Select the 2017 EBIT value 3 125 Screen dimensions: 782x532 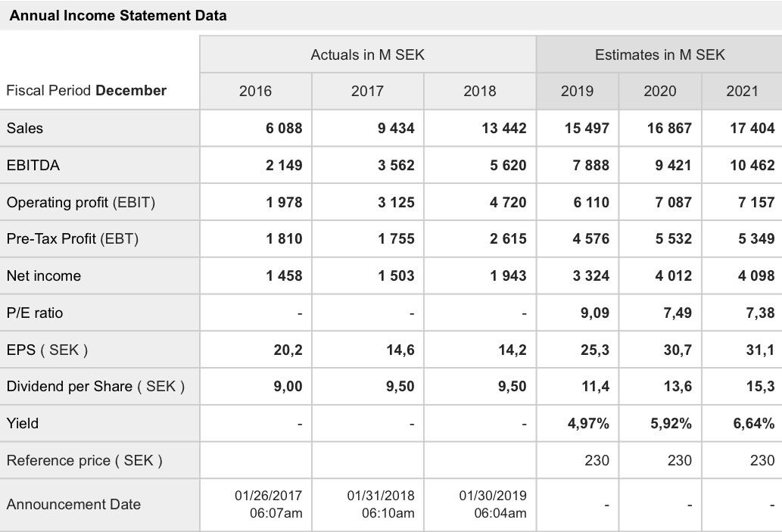coord(396,202)
